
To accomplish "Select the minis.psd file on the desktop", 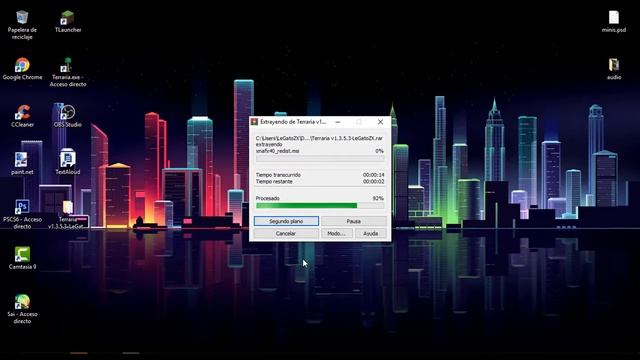I will [x=613, y=22].
